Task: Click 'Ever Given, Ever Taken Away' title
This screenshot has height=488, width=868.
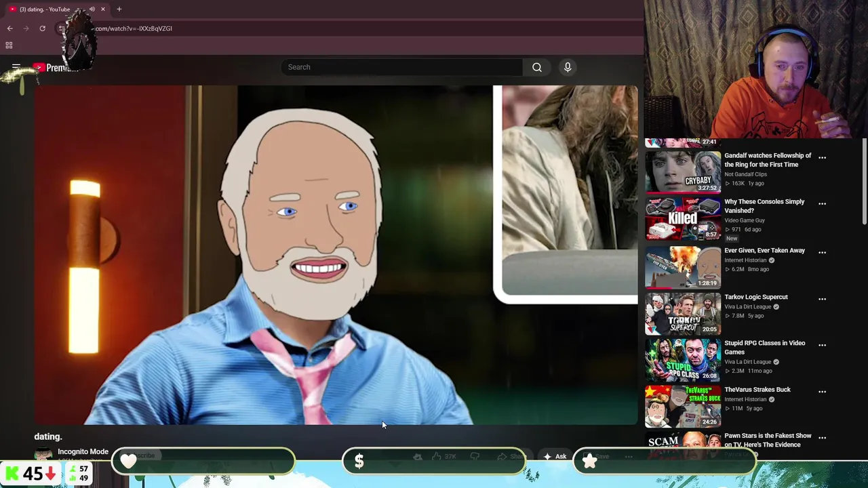Action: pos(764,251)
